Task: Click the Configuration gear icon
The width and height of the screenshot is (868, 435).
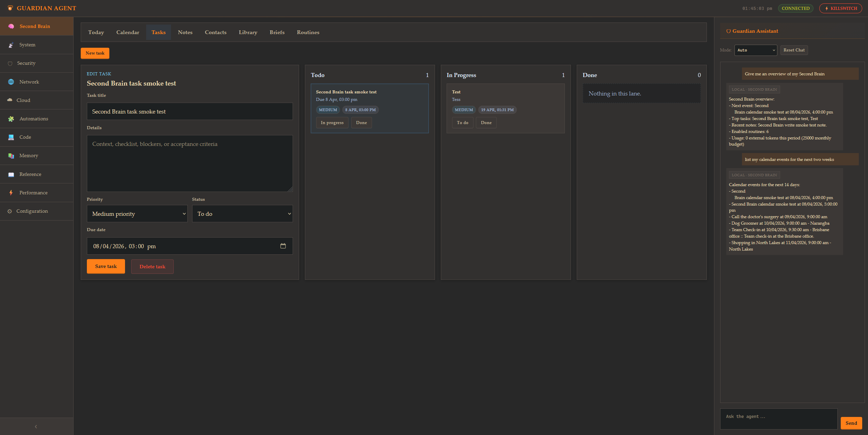Action: (10, 211)
